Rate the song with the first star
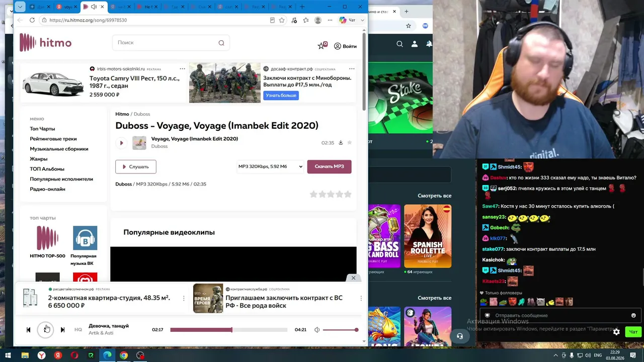Viewport: 644px width, 362px height. [313, 194]
